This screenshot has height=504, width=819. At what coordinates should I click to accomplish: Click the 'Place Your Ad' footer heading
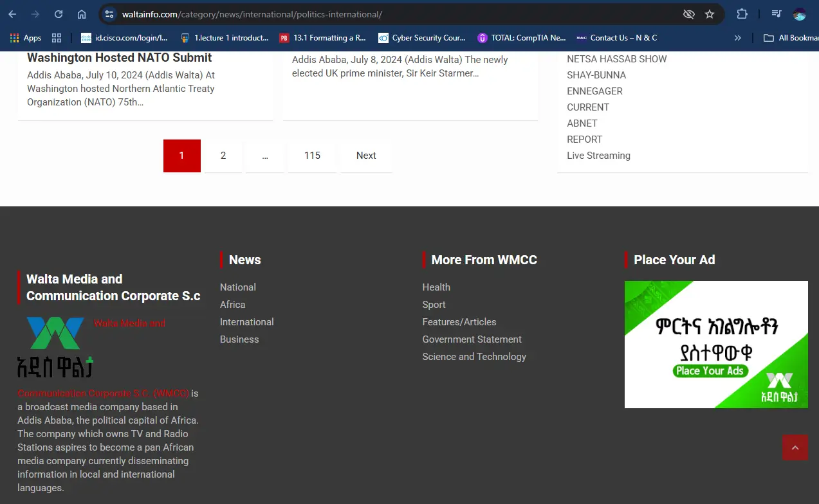pyautogui.click(x=674, y=260)
